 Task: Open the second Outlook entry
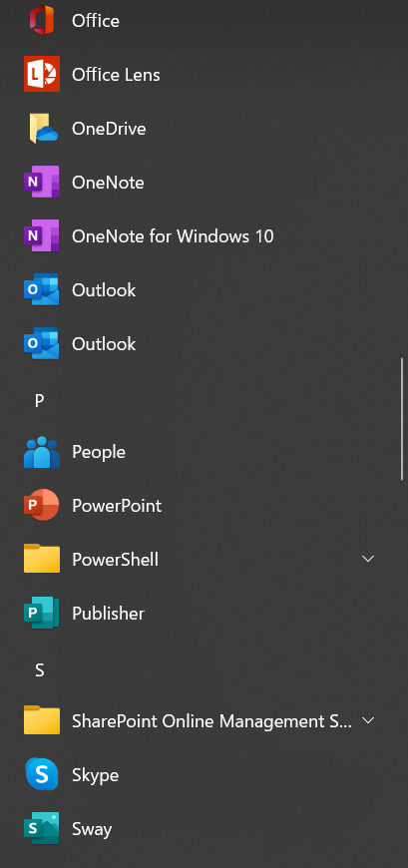point(200,344)
